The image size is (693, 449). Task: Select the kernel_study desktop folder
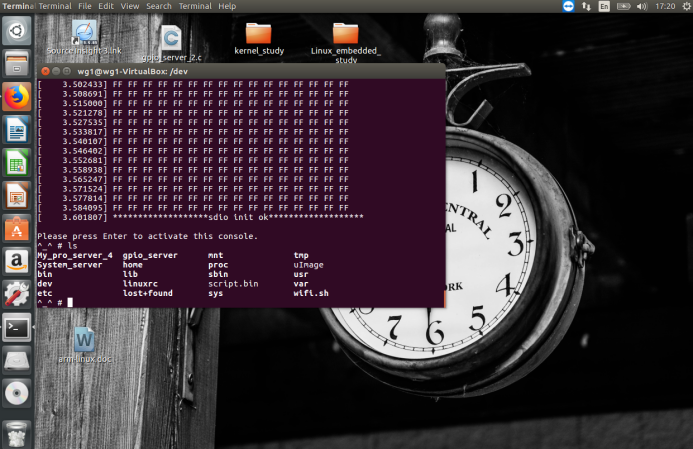(259, 39)
